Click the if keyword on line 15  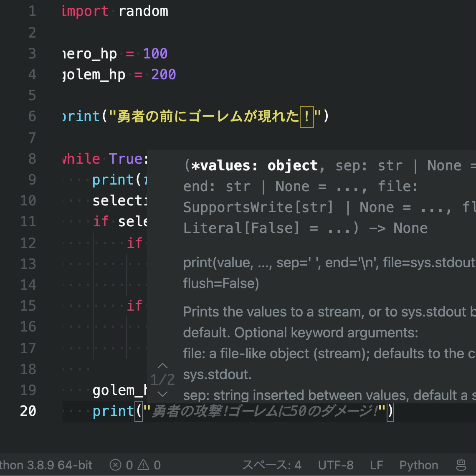[x=134, y=305]
